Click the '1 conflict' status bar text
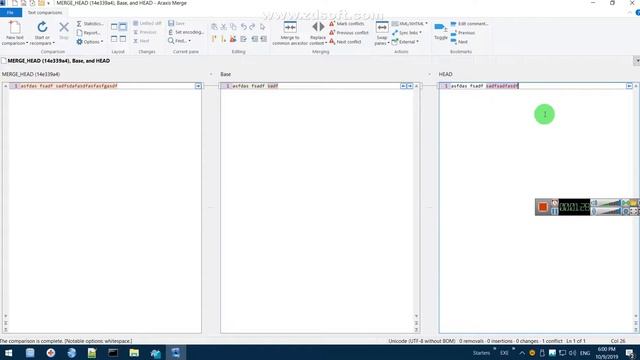The height and width of the screenshot is (360, 640). [x=553, y=341]
